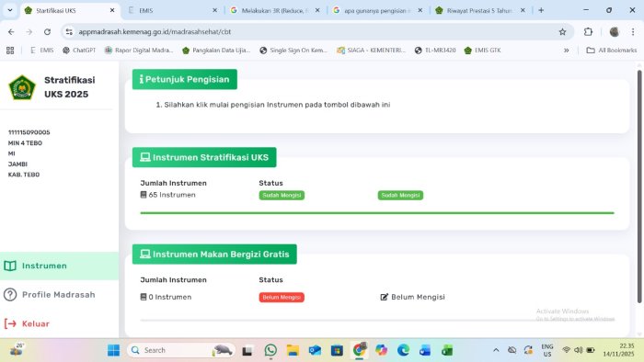Go back to the previous page

[x=11, y=31]
